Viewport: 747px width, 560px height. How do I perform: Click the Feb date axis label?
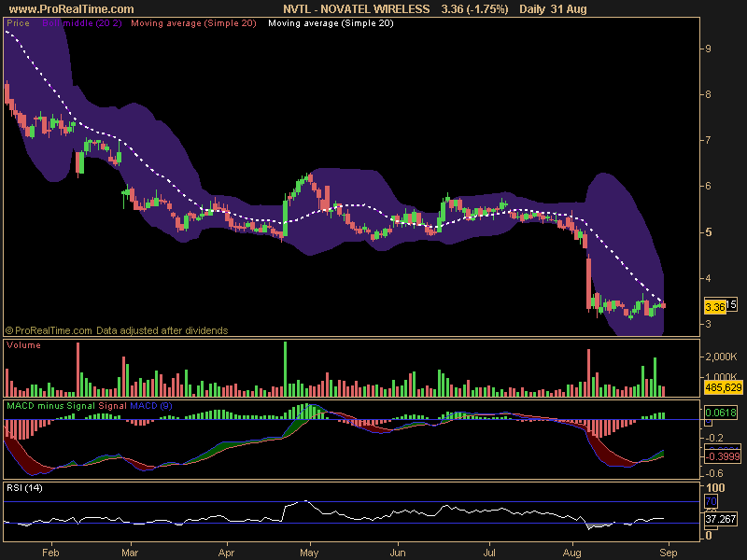pos(50,553)
